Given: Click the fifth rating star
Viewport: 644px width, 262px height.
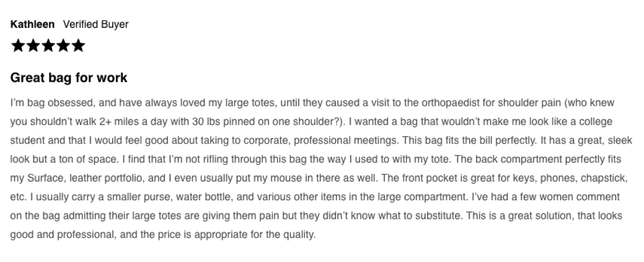Looking at the screenshot, I should tap(78, 46).
